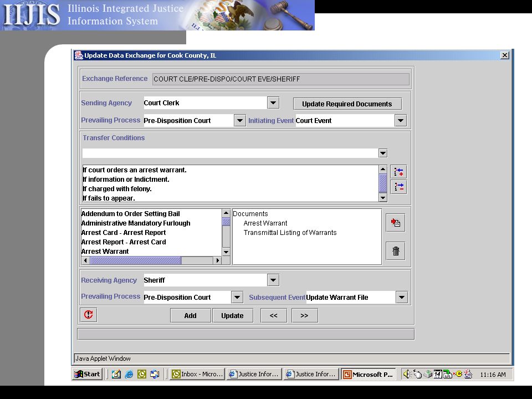
Task: Open the Transfer Conditions dropdown
Action: click(x=383, y=153)
